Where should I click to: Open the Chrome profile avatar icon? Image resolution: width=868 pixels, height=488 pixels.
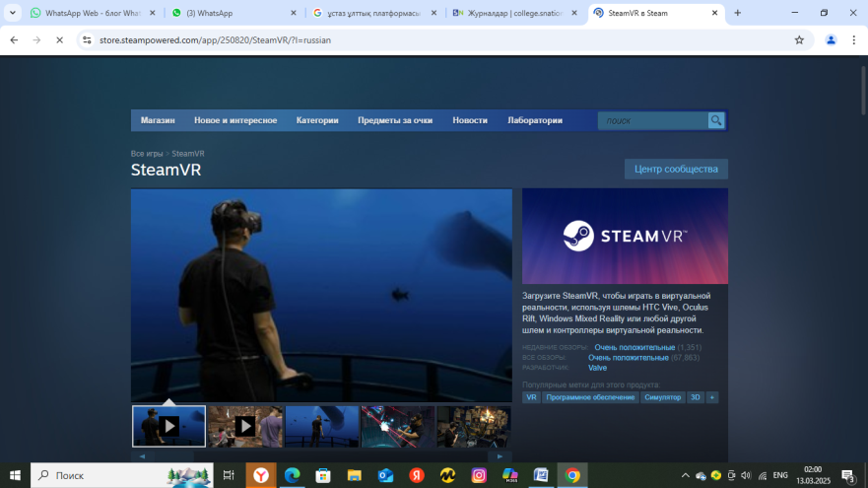[831, 39]
